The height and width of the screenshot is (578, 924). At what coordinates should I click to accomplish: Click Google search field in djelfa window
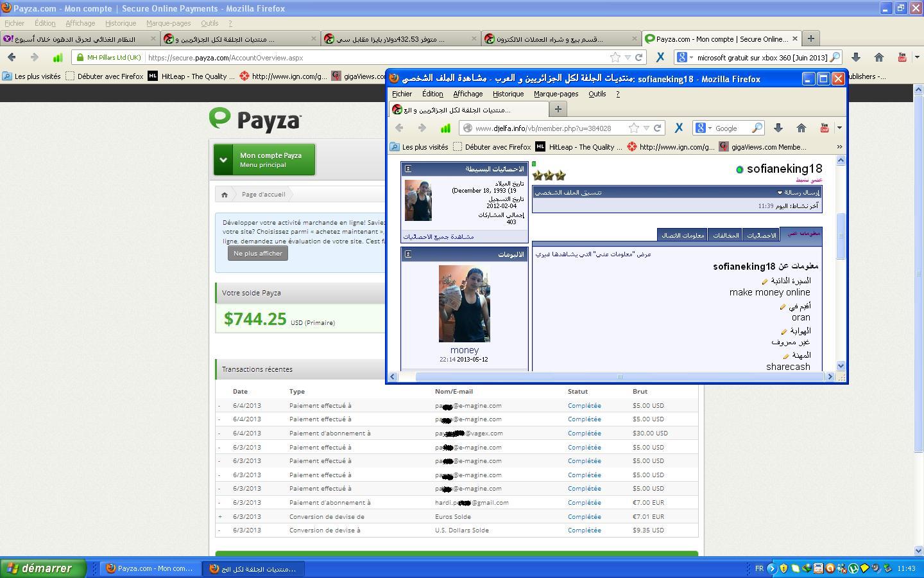[732, 128]
